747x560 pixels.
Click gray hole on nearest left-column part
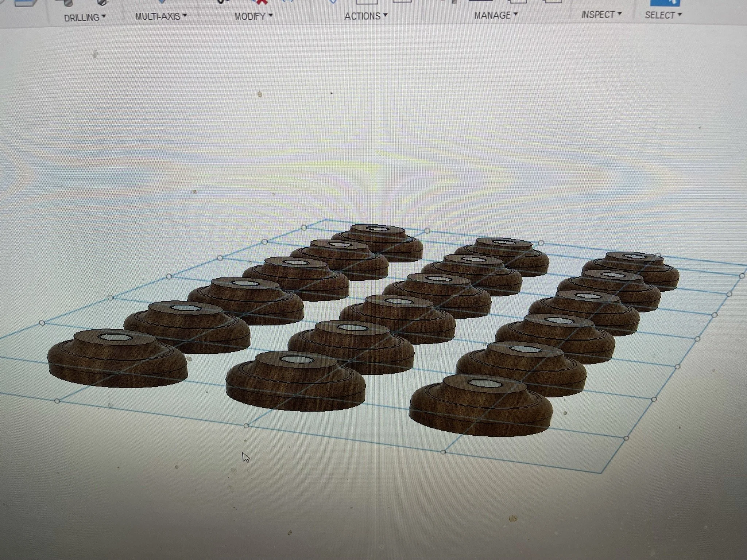tap(115, 337)
